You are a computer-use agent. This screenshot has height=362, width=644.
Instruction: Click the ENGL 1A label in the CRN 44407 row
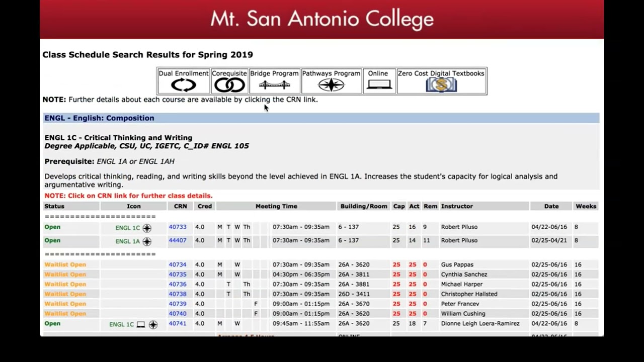click(x=128, y=241)
